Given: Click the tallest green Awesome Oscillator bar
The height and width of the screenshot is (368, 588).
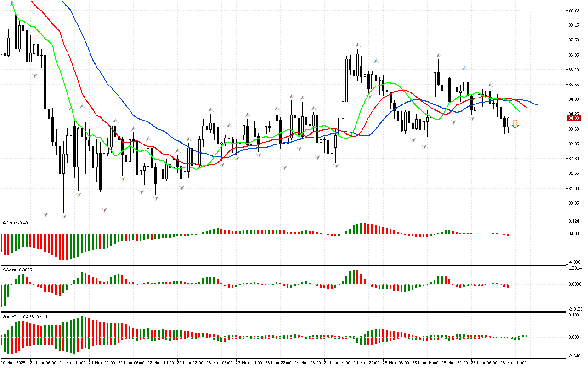Looking at the screenshot, I should [362, 228].
